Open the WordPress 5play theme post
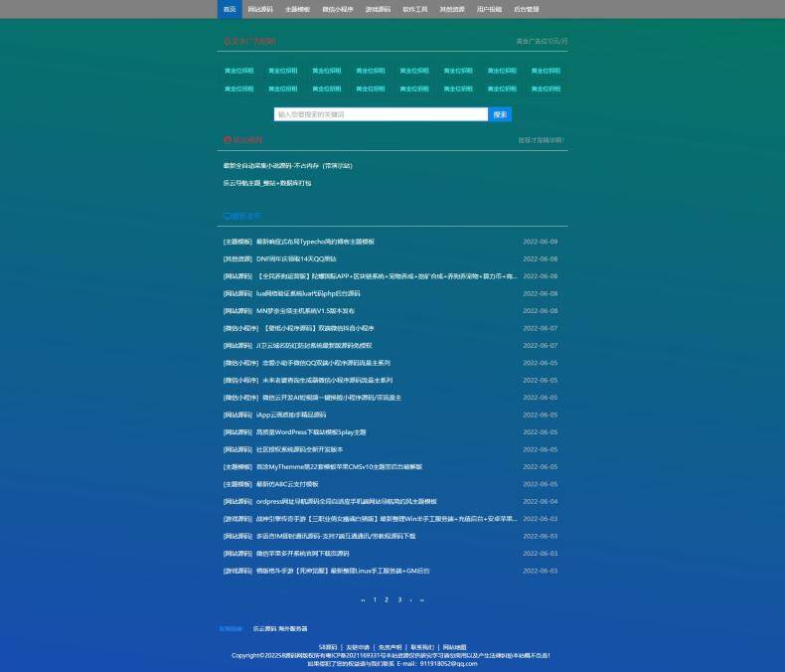This screenshot has width=785, height=672. pyautogui.click(x=311, y=432)
